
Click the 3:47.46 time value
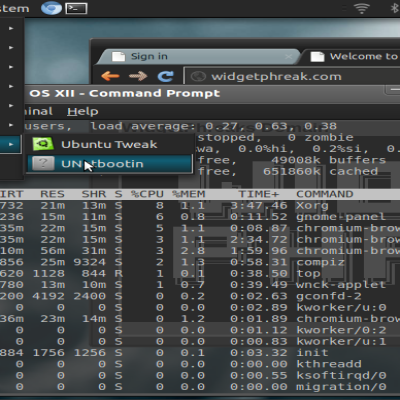click(259, 206)
